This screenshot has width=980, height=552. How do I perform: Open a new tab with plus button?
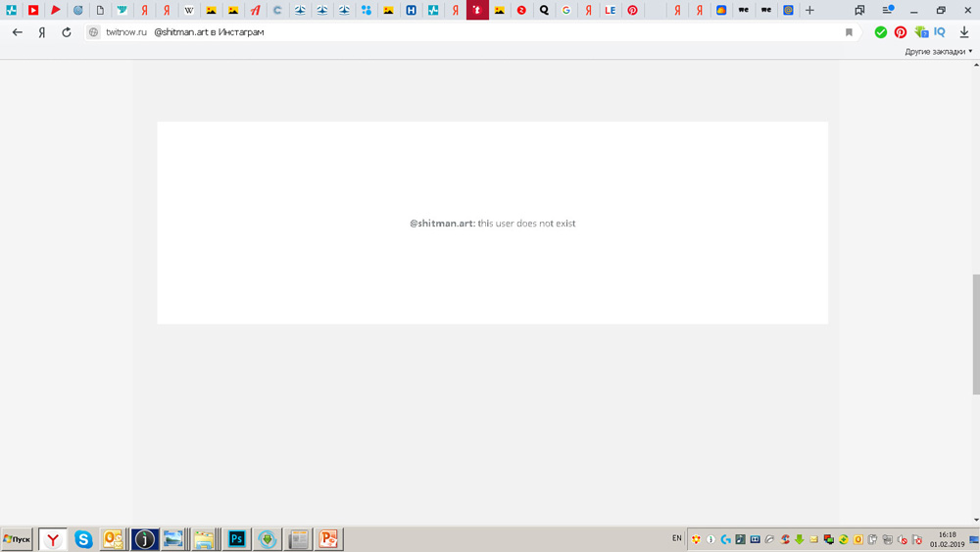(809, 10)
